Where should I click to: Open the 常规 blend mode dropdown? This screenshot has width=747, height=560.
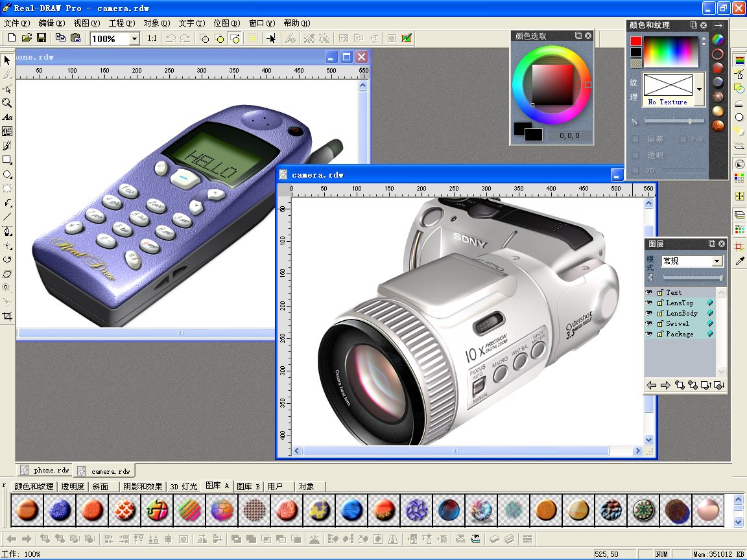click(717, 261)
